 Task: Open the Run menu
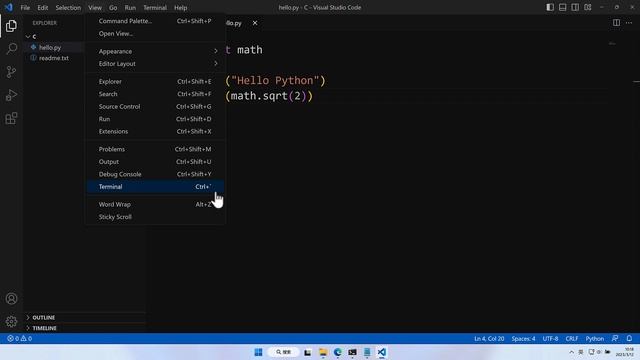coord(130,7)
